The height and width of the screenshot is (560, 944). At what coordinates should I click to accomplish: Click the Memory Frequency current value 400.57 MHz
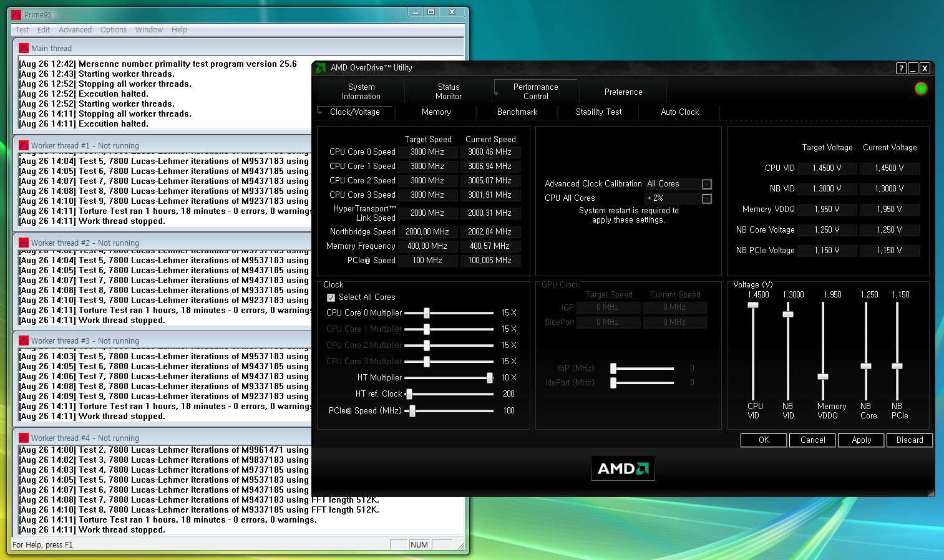pos(490,246)
